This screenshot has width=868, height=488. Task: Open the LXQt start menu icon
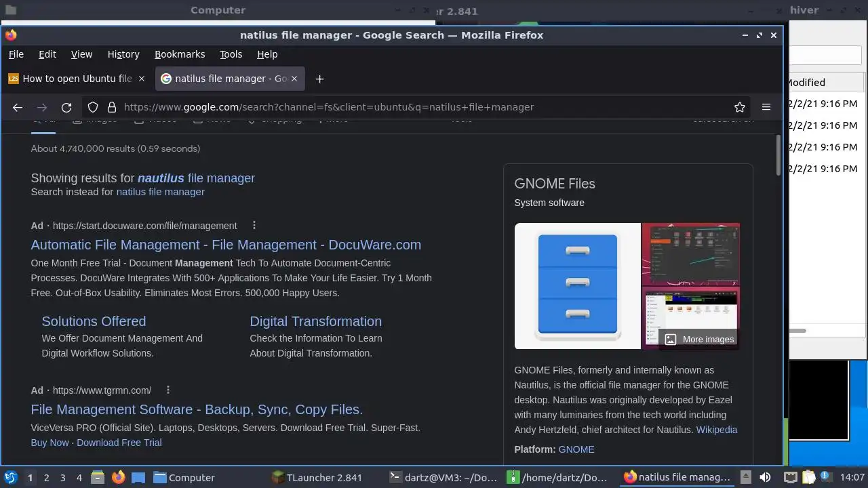11,477
